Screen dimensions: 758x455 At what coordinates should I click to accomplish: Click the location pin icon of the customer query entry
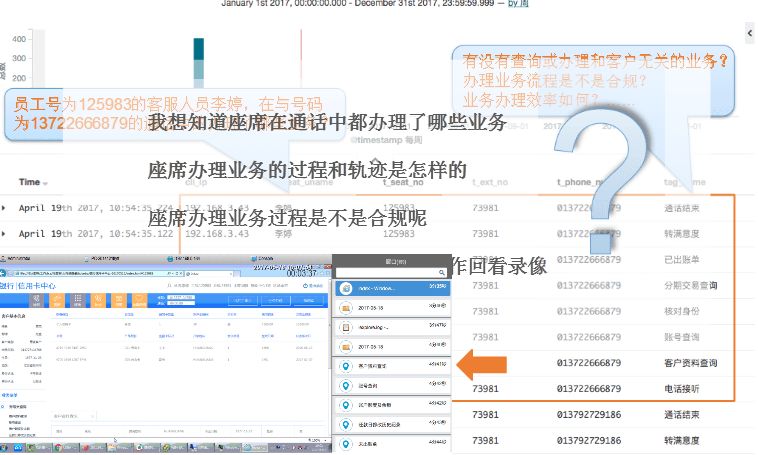pyautogui.click(x=345, y=365)
